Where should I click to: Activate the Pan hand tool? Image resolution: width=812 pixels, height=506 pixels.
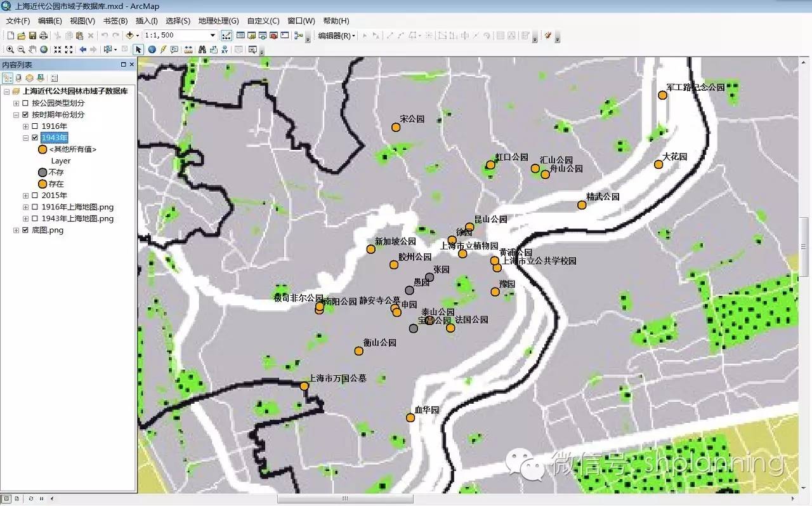pos(32,50)
